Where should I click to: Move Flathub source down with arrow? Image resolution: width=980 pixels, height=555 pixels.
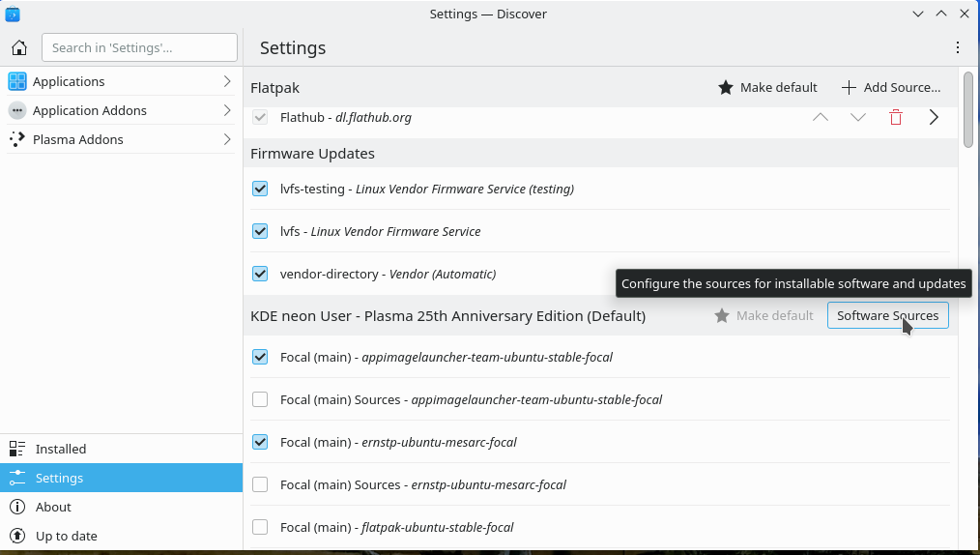858,118
